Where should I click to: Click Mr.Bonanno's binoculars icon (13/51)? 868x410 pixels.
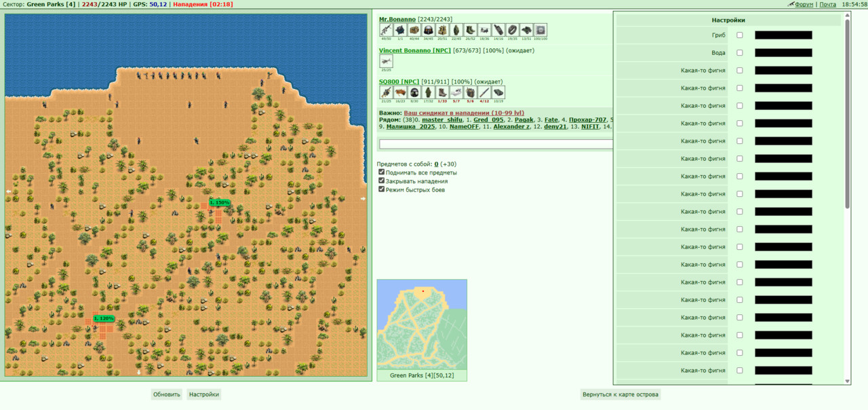pos(526,30)
